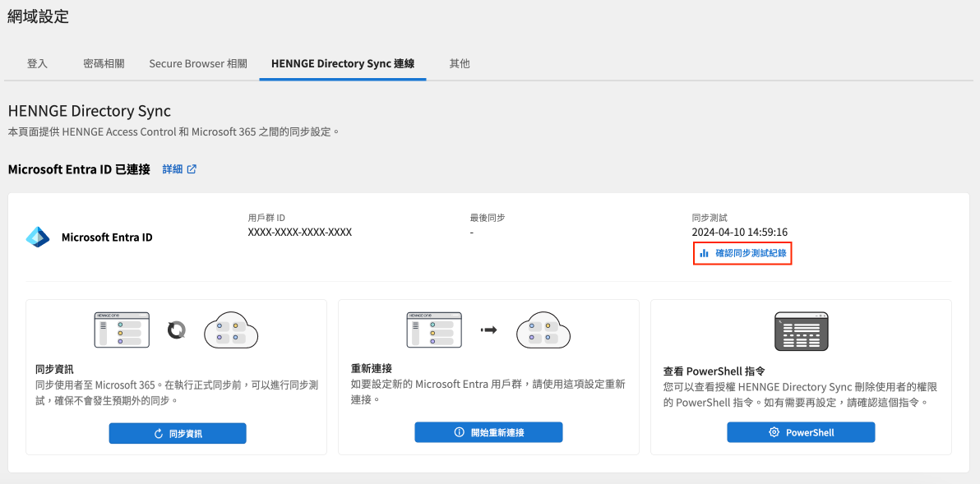The height and width of the screenshot is (484, 980).
Task: Open the HENNGE Directory Sync 連線 tab
Action: click(343, 64)
